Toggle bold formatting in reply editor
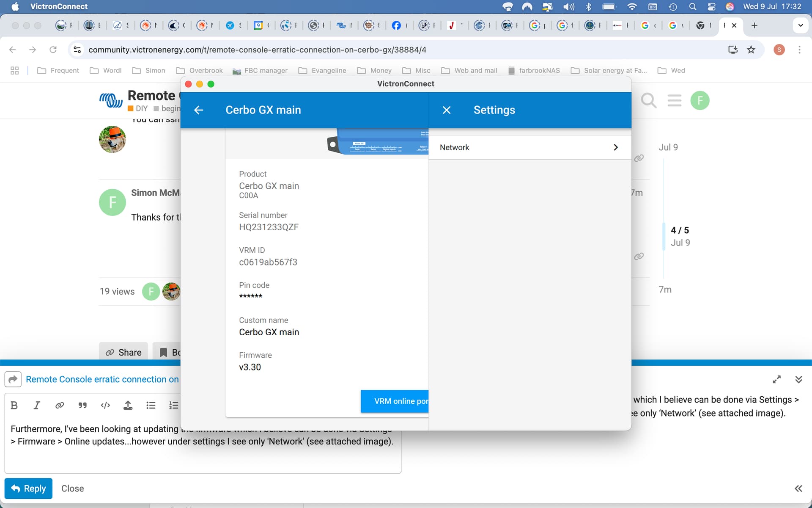812x508 pixels. 14,405
